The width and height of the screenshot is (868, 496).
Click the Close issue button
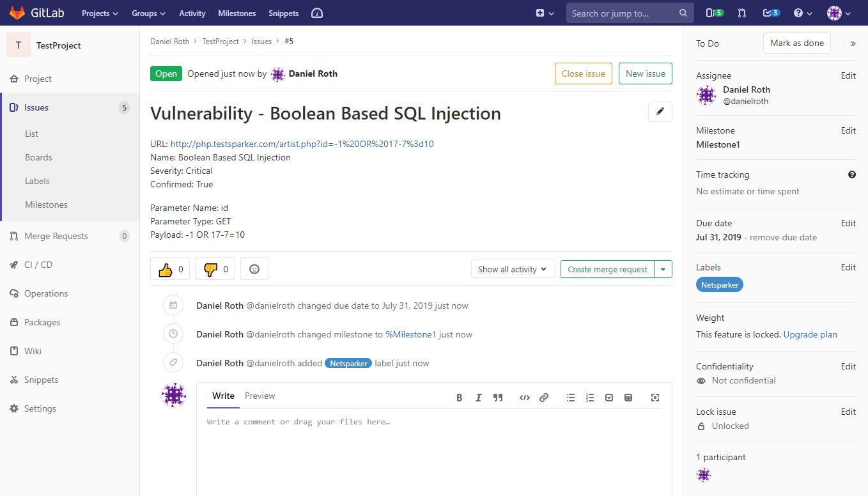(583, 74)
